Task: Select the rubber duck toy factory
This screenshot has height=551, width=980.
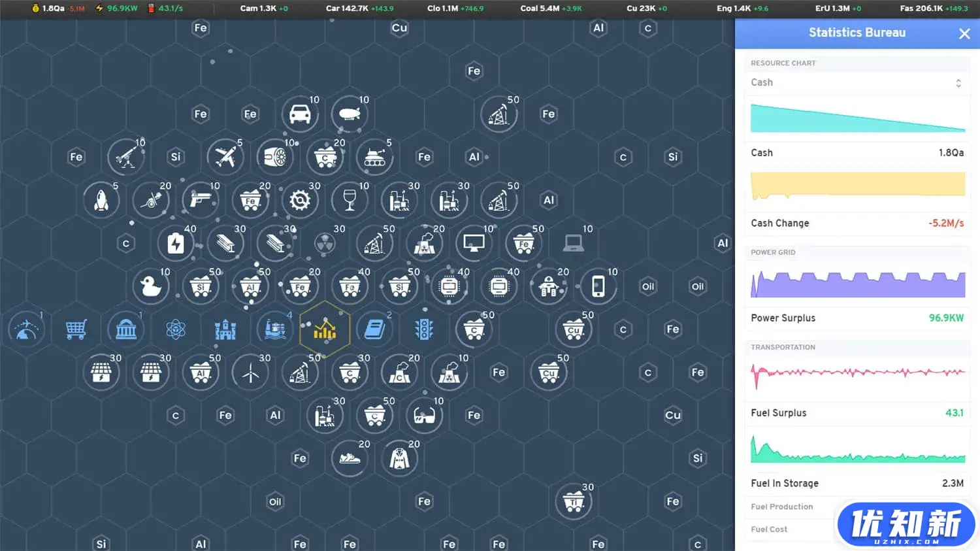Action: 151,286
